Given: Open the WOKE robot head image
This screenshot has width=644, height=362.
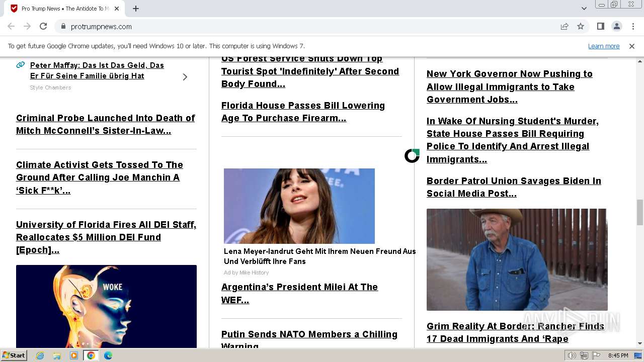Looking at the screenshot, I should pyautogui.click(x=106, y=306).
